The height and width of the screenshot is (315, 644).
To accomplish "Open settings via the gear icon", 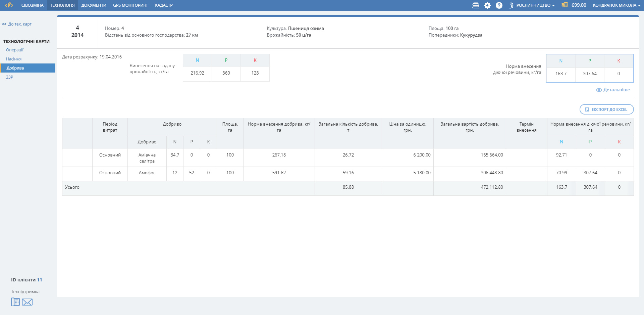I will pyautogui.click(x=487, y=5).
